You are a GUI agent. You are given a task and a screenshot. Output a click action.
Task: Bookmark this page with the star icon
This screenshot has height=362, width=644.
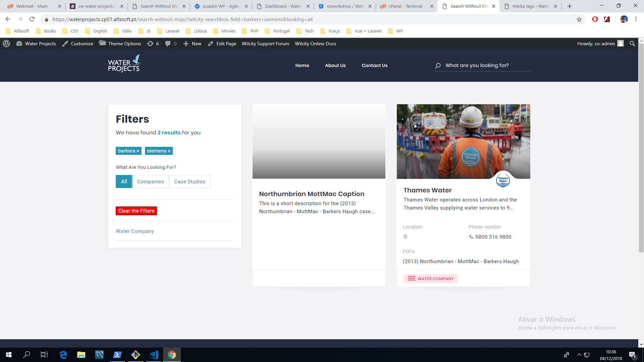pyautogui.click(x=579, y=19)
